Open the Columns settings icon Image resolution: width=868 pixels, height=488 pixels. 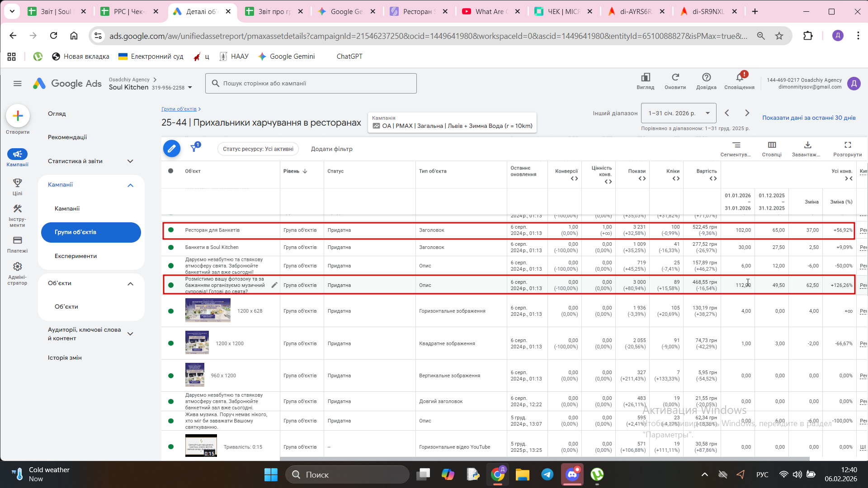pos(772,145)
